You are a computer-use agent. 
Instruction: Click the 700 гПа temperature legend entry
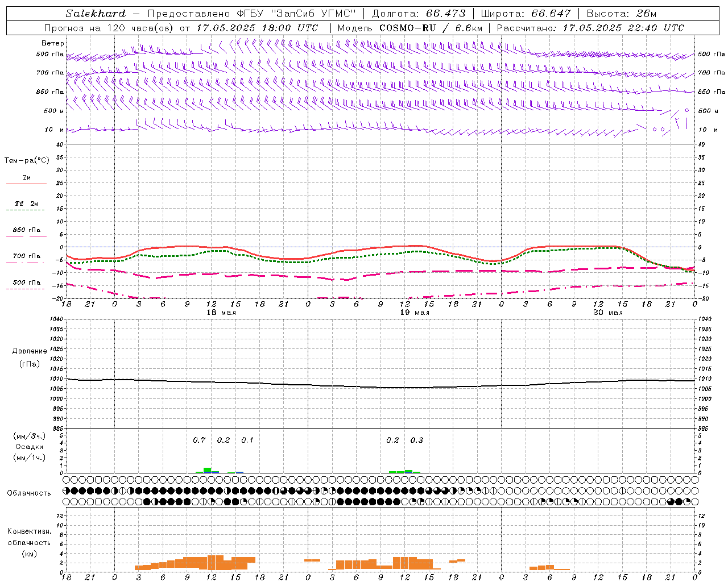click(27, 256)
